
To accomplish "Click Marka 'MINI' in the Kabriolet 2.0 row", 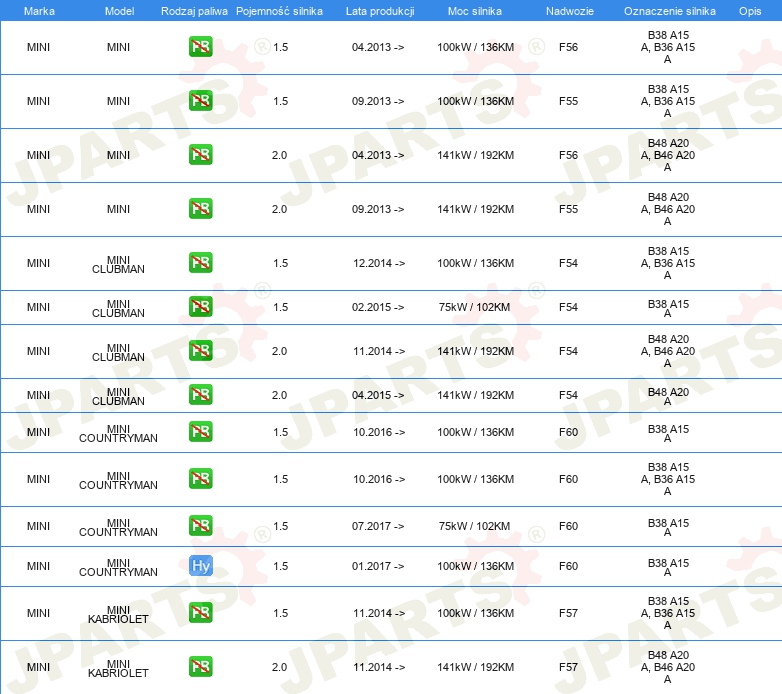I will (x=38, y=667).
